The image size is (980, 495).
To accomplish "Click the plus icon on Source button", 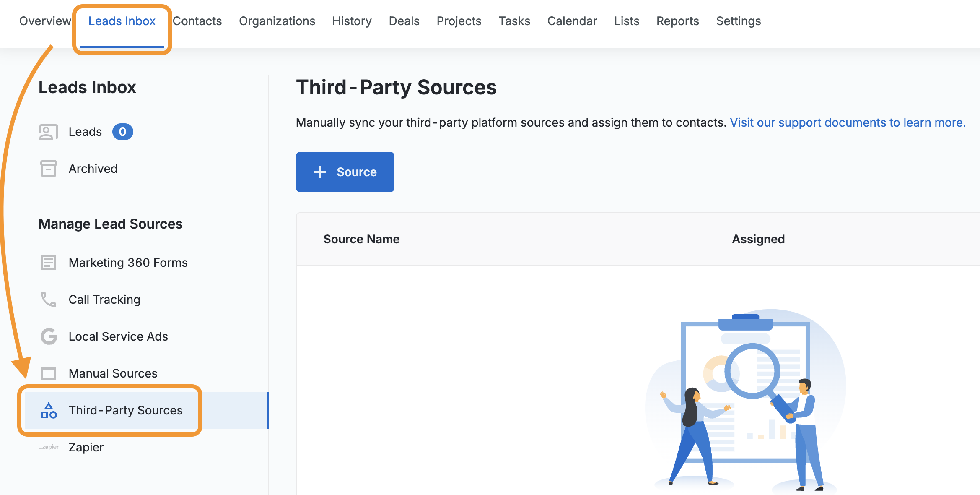I will click(320, 172).
